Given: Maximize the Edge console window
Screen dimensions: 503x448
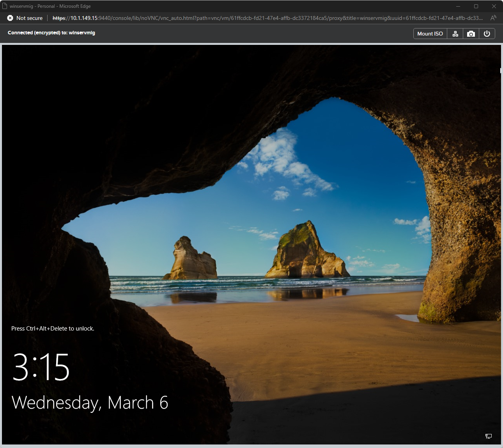Looking at the screenshot, I should [x=476, y=6].
